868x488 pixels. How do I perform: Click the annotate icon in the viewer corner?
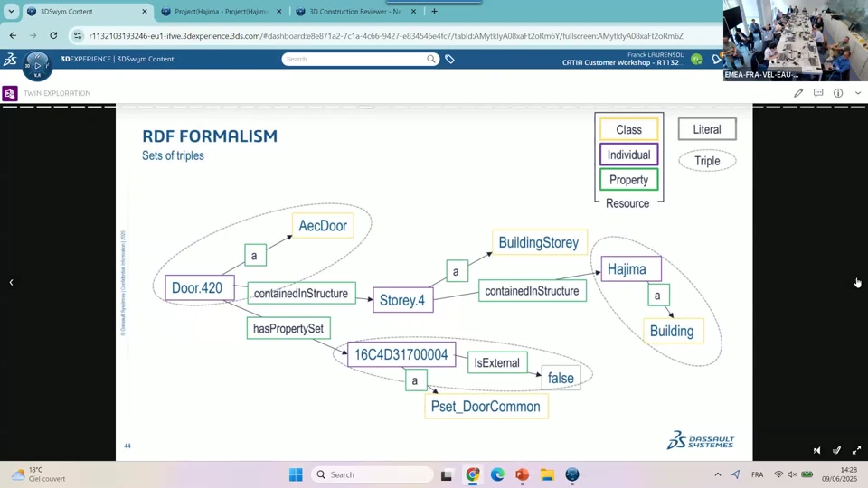point(836,450)
